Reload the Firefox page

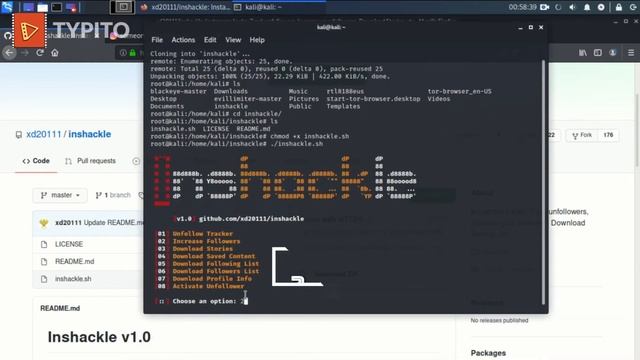point(40,53)
